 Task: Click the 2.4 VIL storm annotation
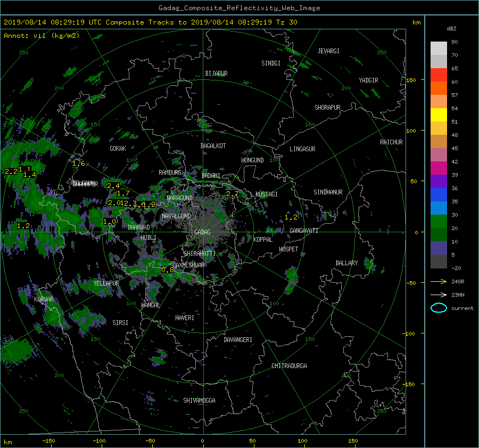point(113,185)
